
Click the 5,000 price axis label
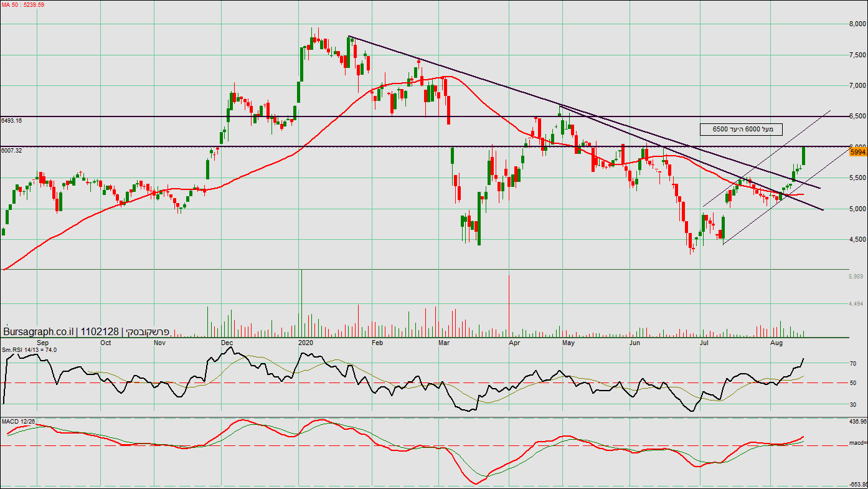pyautogui.click(x=858, y=209)
